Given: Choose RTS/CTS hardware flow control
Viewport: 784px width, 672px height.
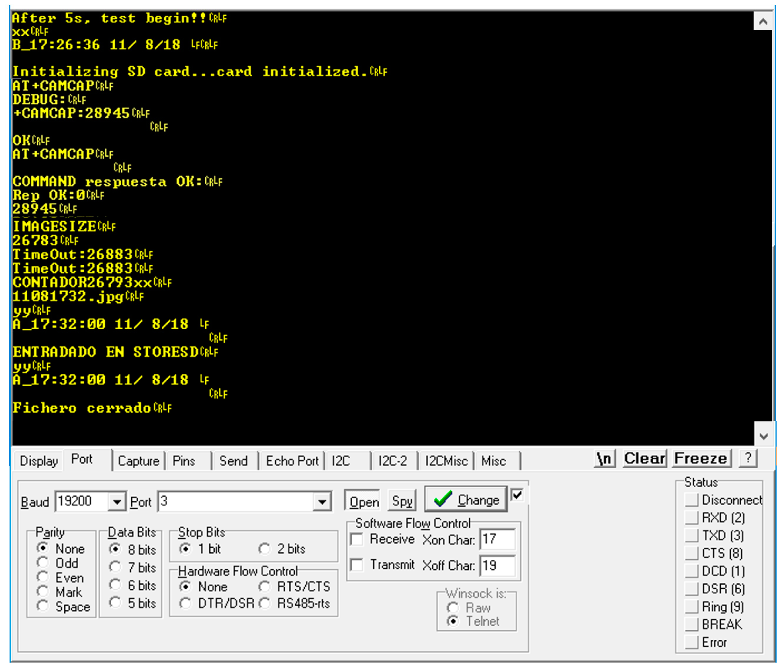Looking at the screenshot, I should pyautogui.click(x=265, y=586).
